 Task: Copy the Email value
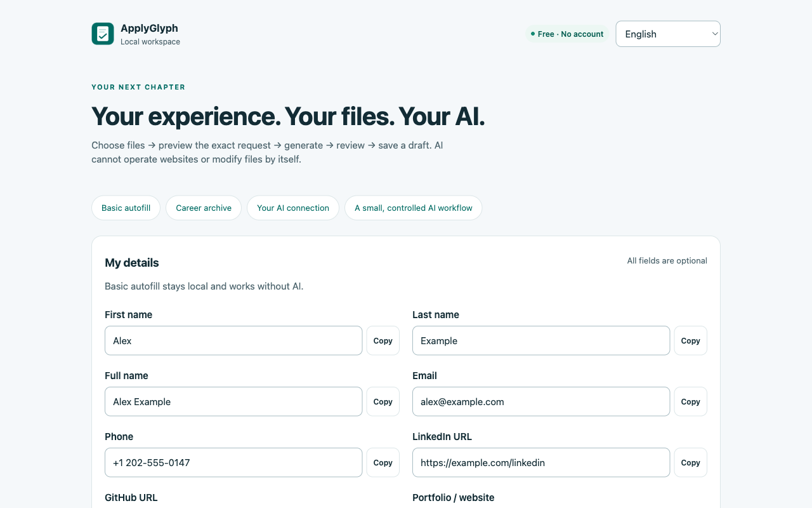(x=690, y=402)
